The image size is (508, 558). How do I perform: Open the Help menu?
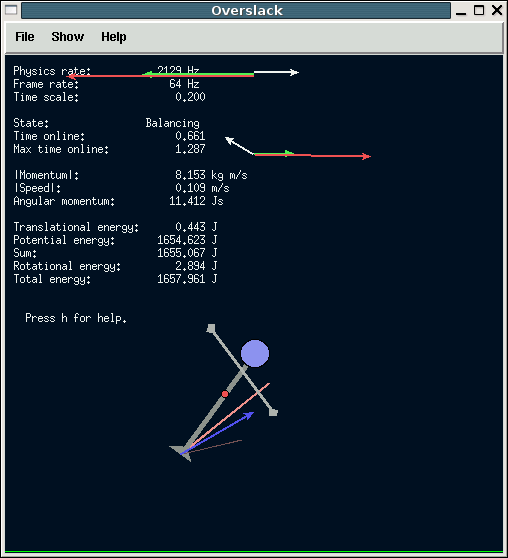pyautogui.click(x=114, y=37)
